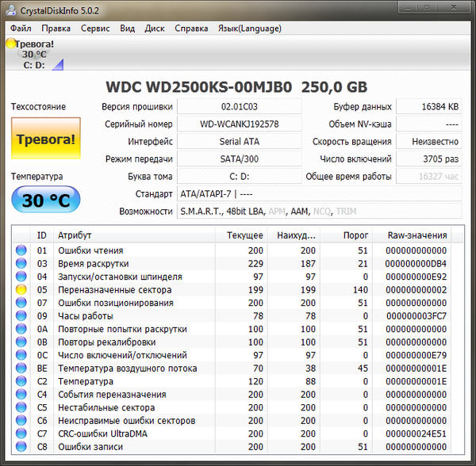Click the Общее время работы value 16327 час
Viewport: 476px width, 466px height.
(x=429, y=177)
